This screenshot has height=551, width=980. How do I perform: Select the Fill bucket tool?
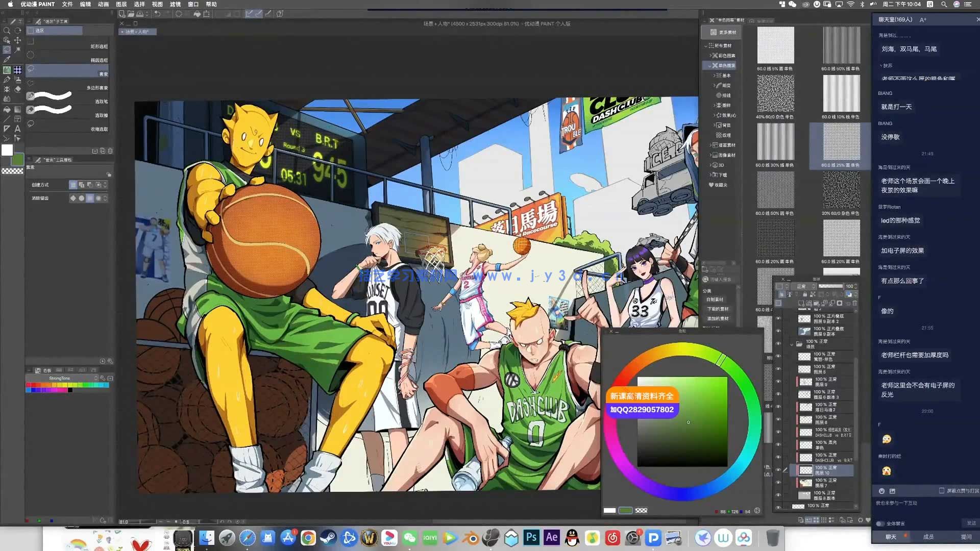pos(7,109)
